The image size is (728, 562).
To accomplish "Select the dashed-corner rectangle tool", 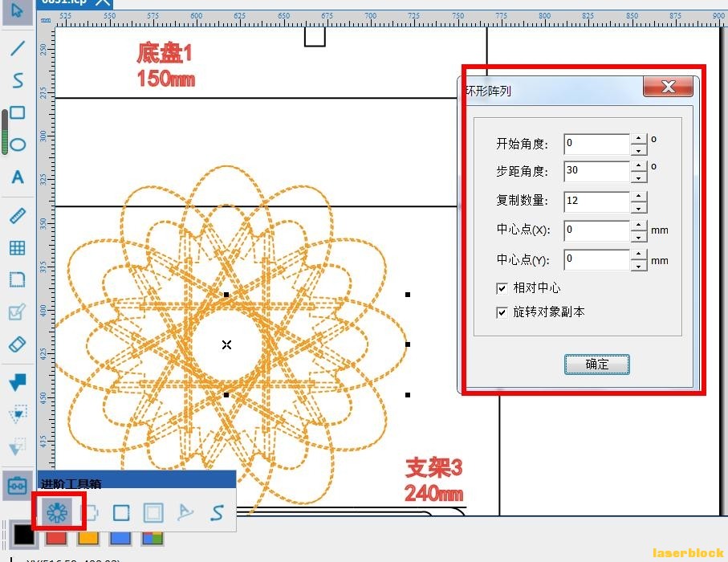I will point(17,280).
